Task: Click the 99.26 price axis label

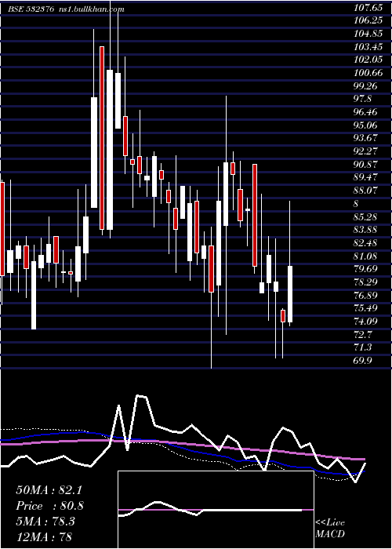Action: coord(365,85)
